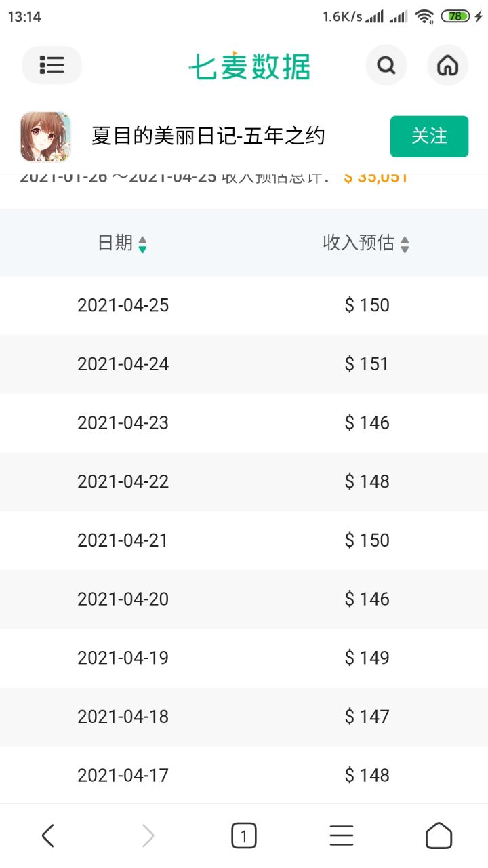
Task: Tap the 夏目的美丽日记-五年之约 title
Action: [x=208, y=136]
